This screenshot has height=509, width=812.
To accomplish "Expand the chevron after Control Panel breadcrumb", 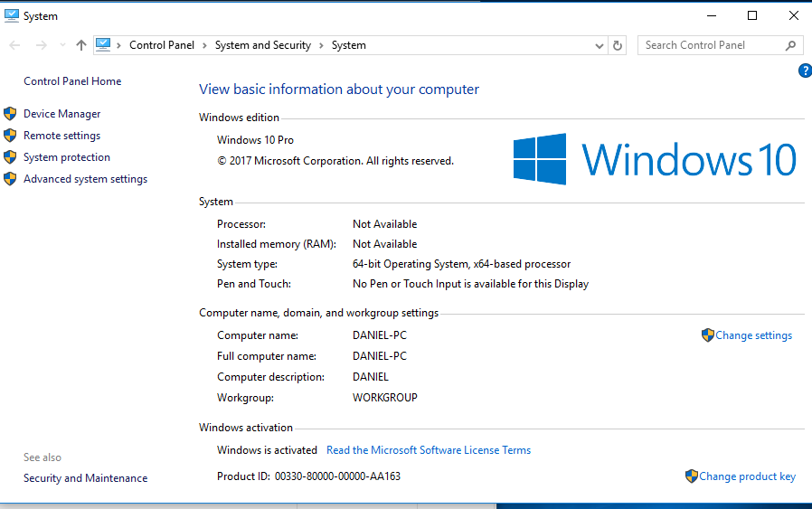I will tap(204, 45).
